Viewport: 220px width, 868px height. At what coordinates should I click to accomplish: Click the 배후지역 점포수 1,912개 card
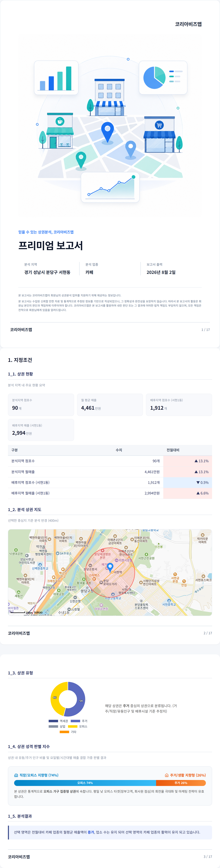[x=179, y=404]
